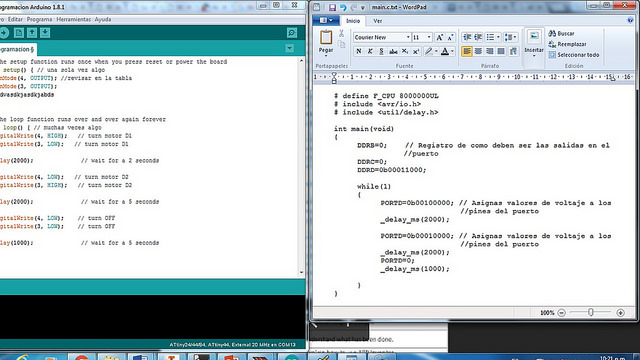Save the sketch with the Arduino down-arrow icon
The image size is (640, 360).
(x=45, y=33)
